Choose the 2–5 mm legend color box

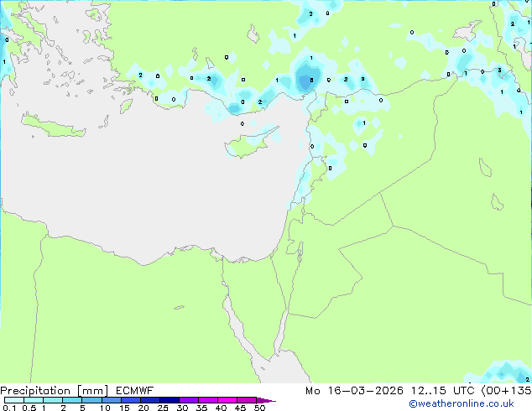72,400
